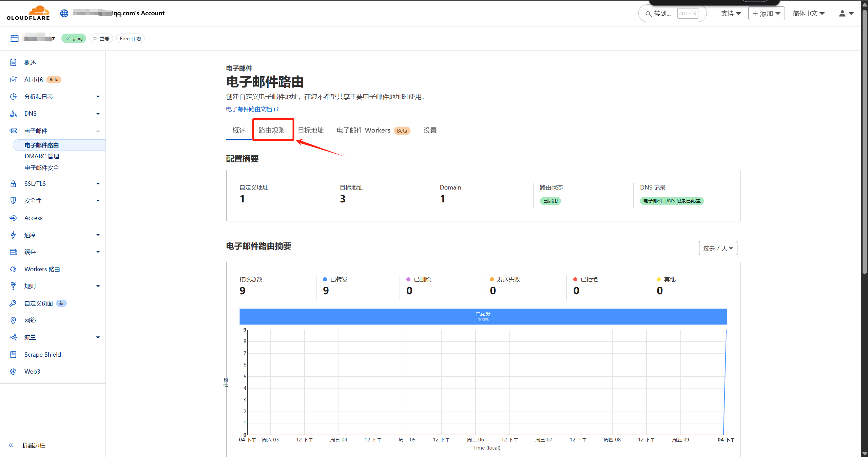Collapse sidebar with 折叠边栏 arrows
Image resolution: width=868 pixels, height=457 pixels.
12,445
